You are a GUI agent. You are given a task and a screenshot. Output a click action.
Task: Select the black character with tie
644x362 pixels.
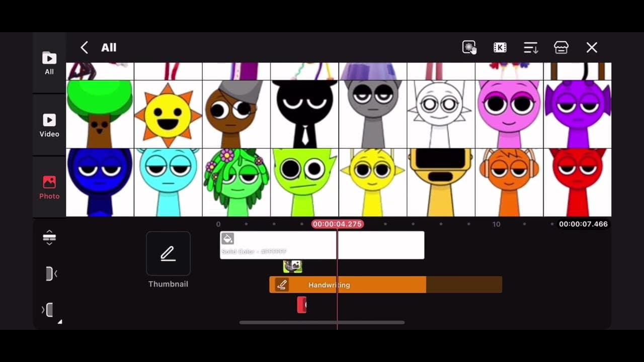(304, 114)
